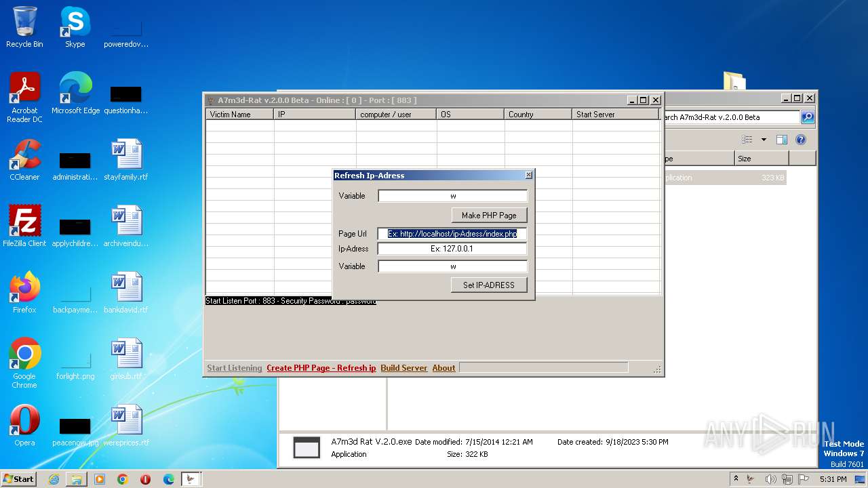Change the view in Explorer toolbar
The height and width of the screenshot is (488, 868).
pos(747,140)
